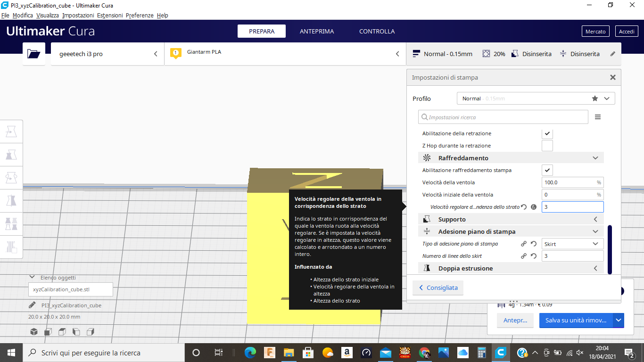The image size is (644, 362).
Task: Edit Numero di linee dello skirt field
Action: coord(573,256)
